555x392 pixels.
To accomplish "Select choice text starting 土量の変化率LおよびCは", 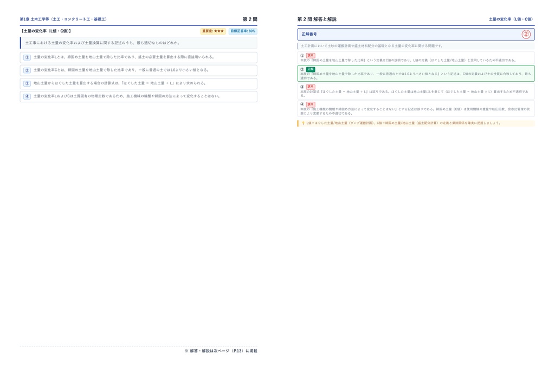I will pyautogui.click(x=127, y=96).
